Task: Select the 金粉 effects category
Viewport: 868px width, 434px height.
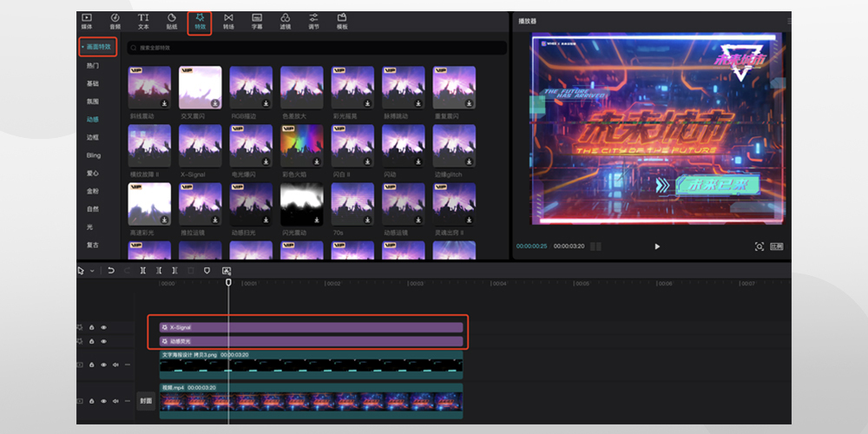Action: point(93,191)
